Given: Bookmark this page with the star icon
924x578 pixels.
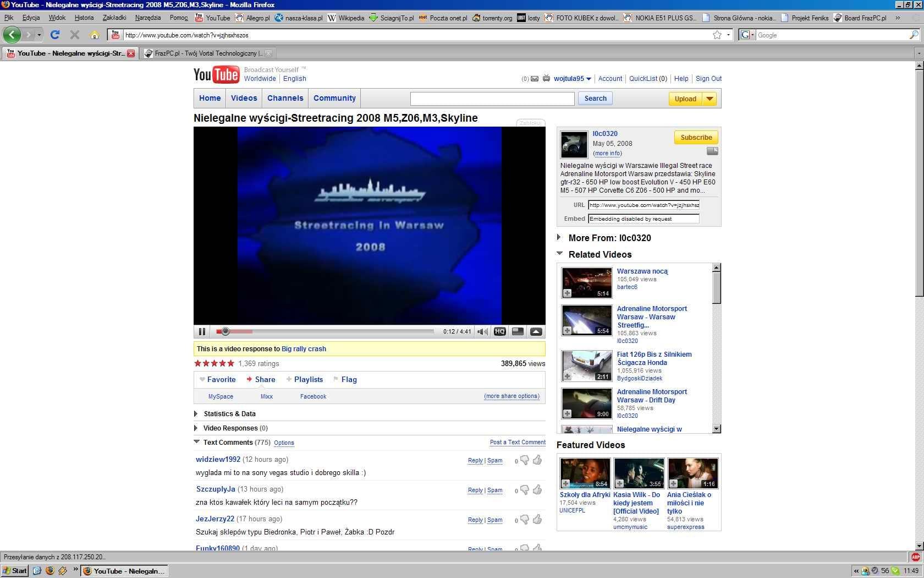Looking at the screenshot, I should [x=717, y=35].
